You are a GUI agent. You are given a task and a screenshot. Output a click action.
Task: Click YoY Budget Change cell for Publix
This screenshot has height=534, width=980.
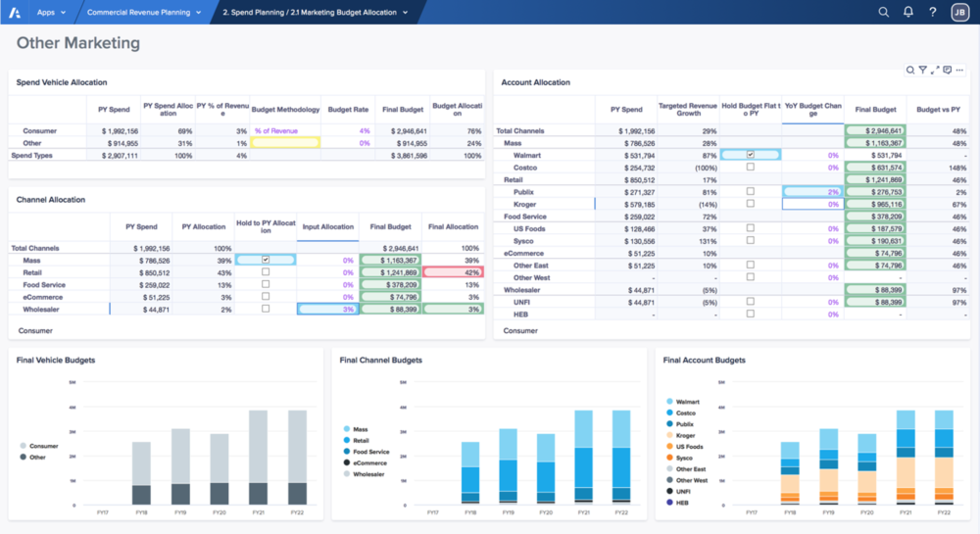[812, 192]
